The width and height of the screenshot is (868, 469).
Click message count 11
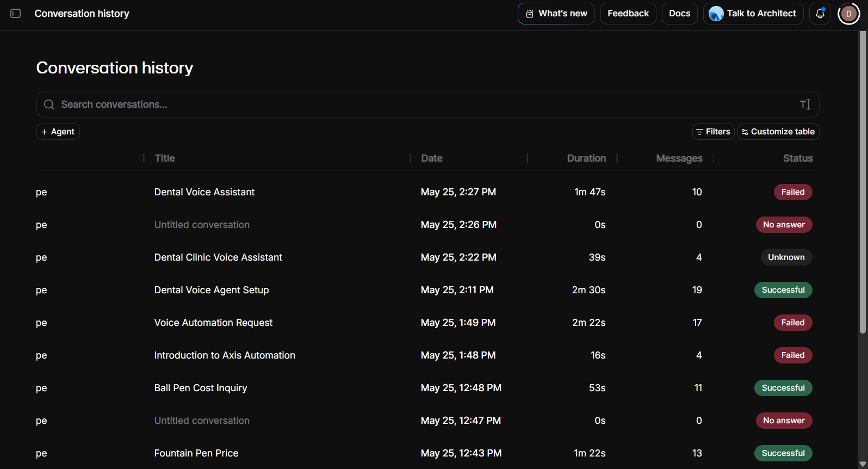tap(698, 388)
